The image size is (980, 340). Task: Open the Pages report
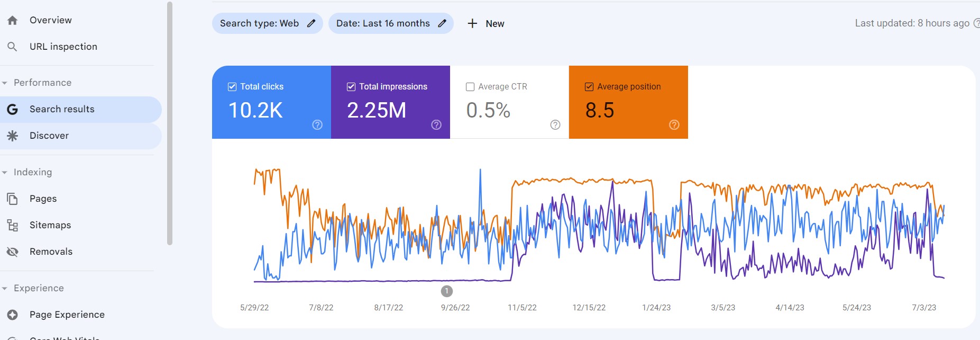tap(43, 199)
